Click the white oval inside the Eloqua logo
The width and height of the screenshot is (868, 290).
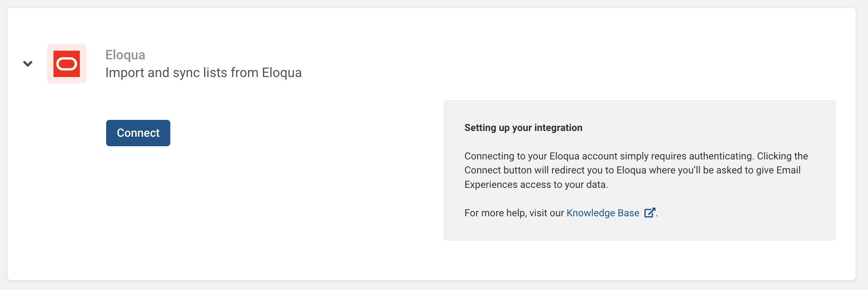click(x=67, y=64)
